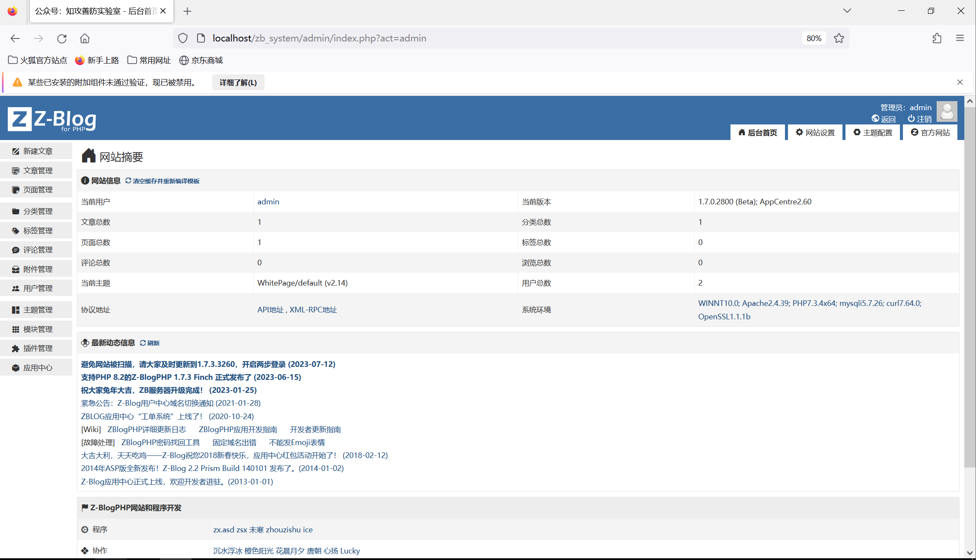This screenshot has width=976, height=560.
Task: Click the browser reload button
Action: tap(62, 38)
